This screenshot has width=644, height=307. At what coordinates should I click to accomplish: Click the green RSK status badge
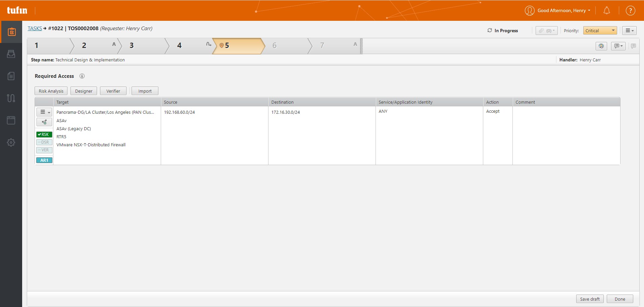click(x=44, y=134)
